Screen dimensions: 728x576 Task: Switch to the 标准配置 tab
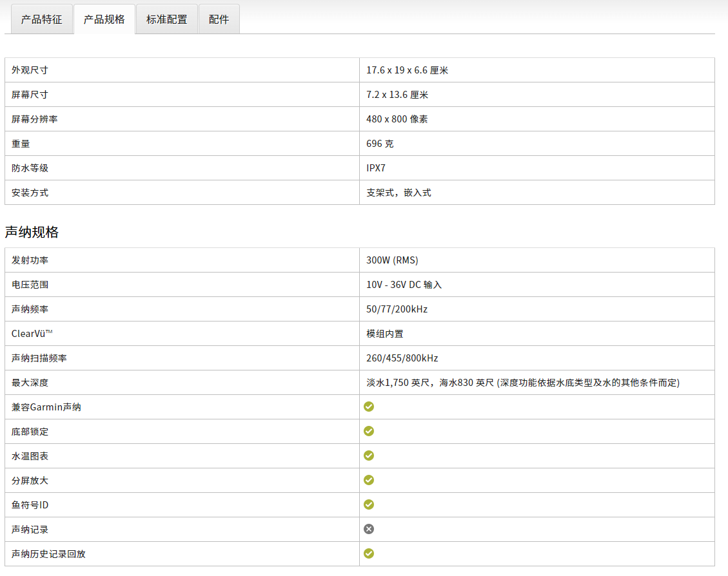click(166, 19)
